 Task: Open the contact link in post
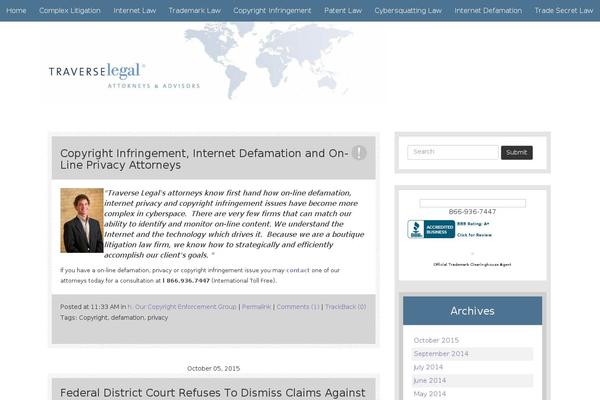click(298, 270)
